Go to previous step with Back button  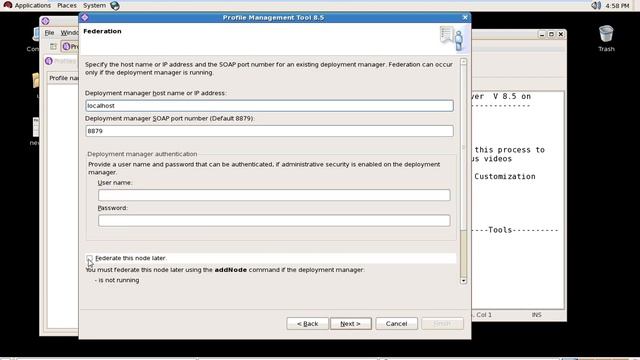(307, 324)
